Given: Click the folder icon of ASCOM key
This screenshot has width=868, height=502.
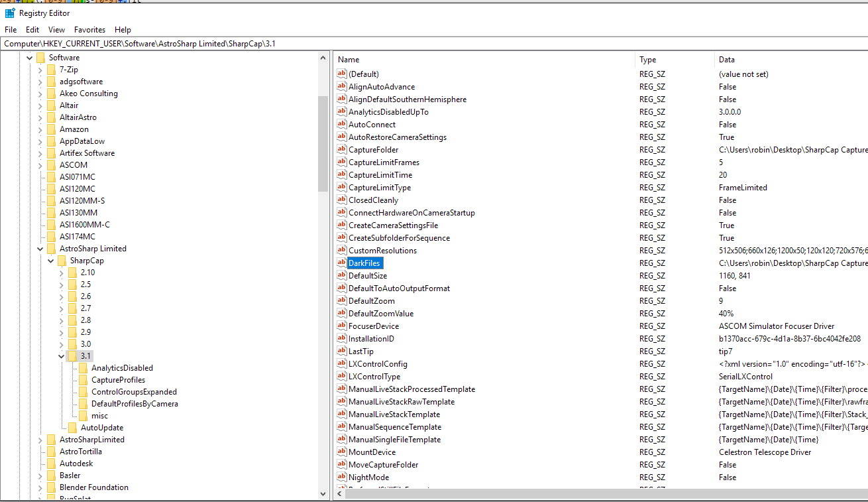Looking at the screenshot, I should pos(51,165).
